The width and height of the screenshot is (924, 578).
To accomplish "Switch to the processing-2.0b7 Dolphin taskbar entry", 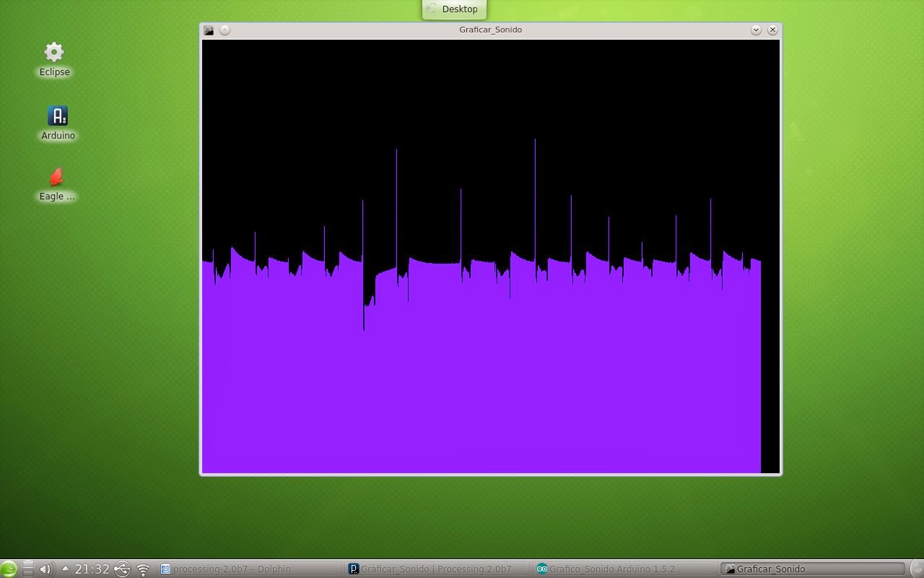I will pos(250,569).
